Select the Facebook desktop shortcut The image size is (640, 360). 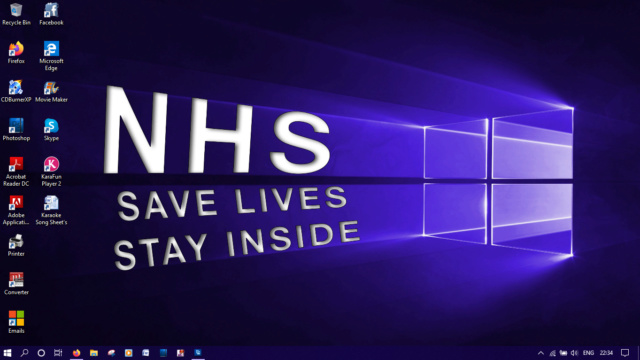click(x=51, y=14)
